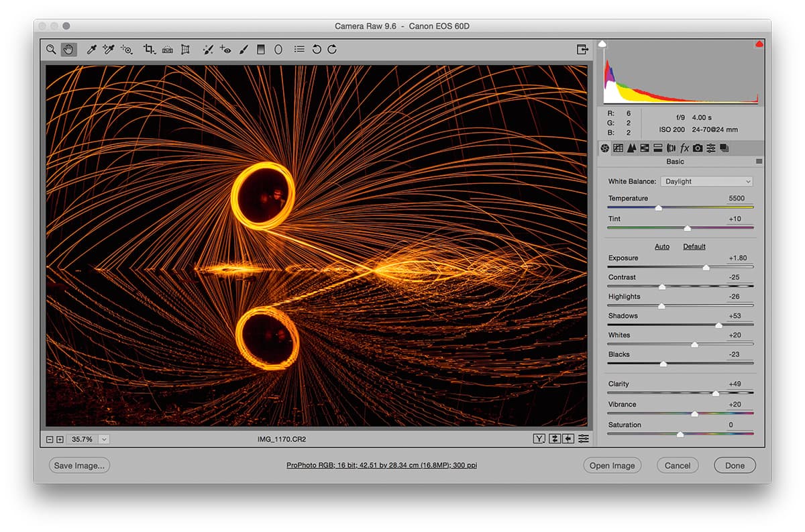The width and height of the screenshot is (805, 532).
Task: Switch to the Snapshots tab
Action: click(724, 148)
